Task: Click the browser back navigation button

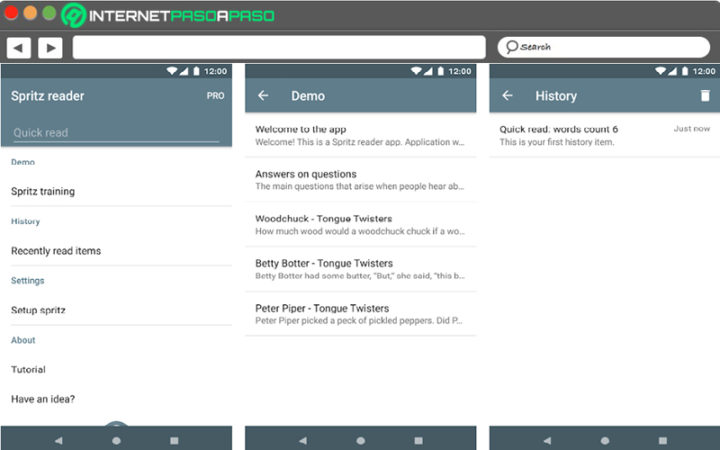Action: point(19,47)
